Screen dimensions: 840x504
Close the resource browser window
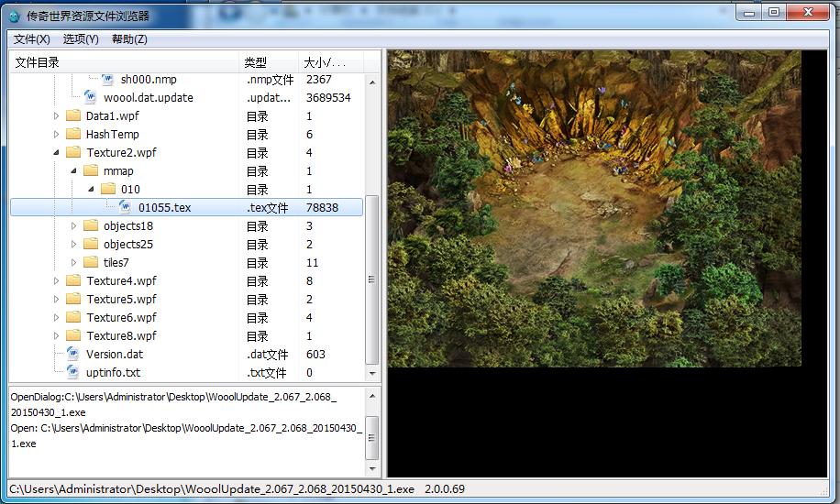pos(809,12)
